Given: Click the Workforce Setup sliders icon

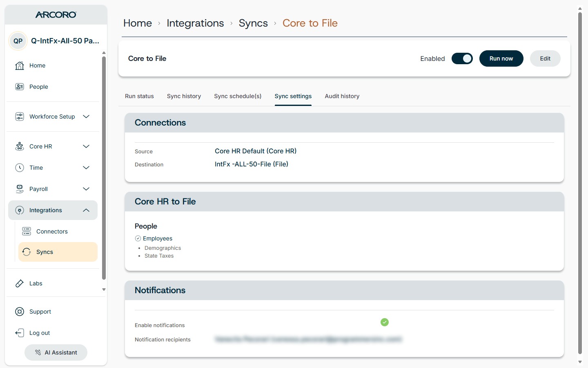Looking at the screenshot, I should (x=20, y=117).
